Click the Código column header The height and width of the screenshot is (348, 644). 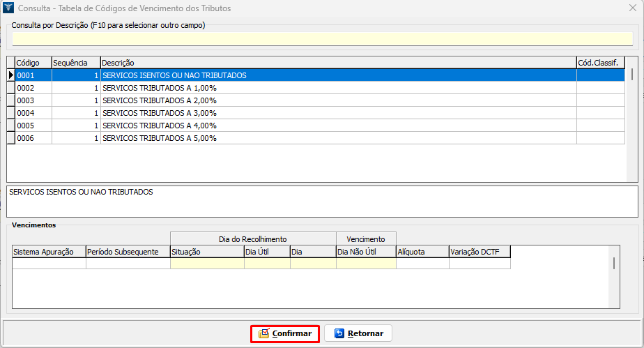click(x=33, y=63)
